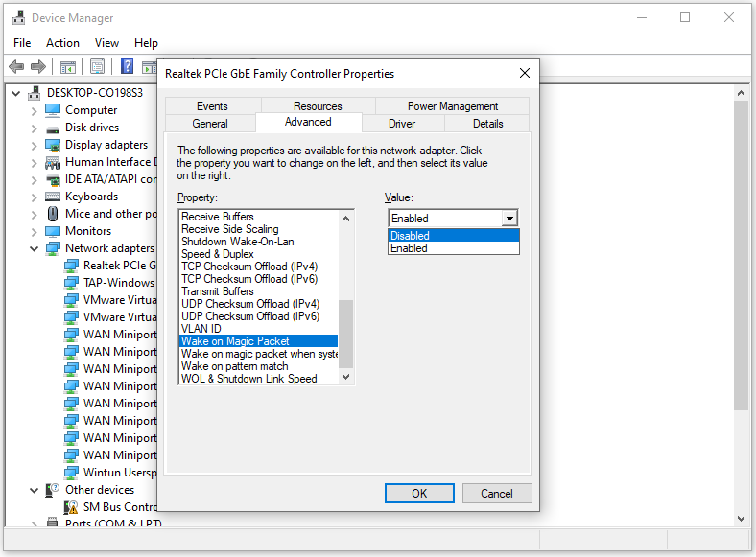Open the File menu

(22, 43)
